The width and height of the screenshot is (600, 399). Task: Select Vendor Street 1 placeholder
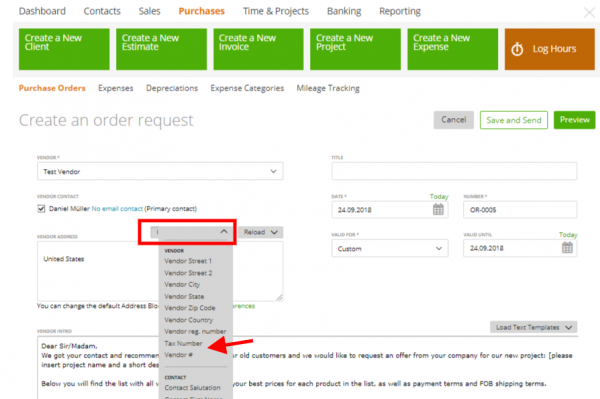click(188, 261)
